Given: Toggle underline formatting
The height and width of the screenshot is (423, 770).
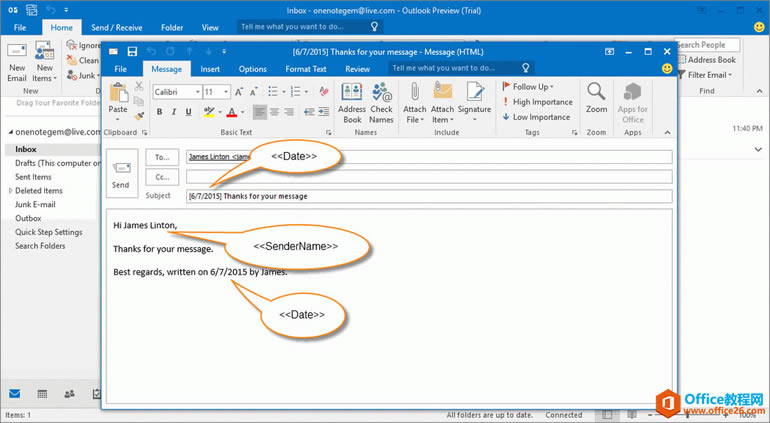Looking at the screenshot, I should (x=189, y=112).
